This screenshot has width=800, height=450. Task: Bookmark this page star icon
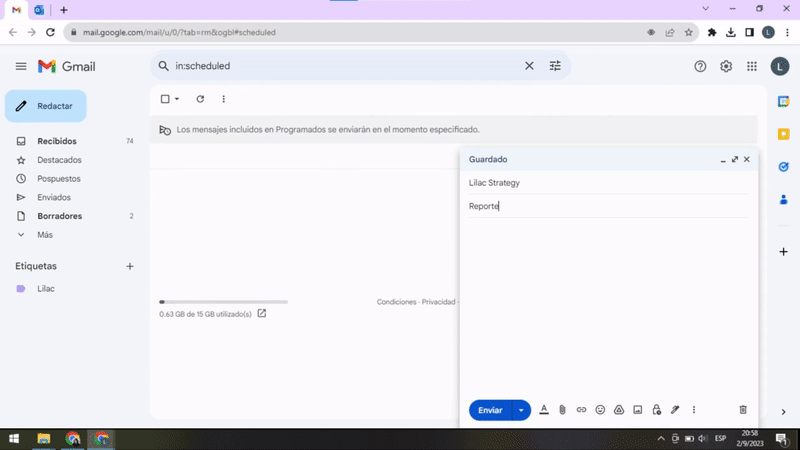pyautogui.click(x=688, y=32)
